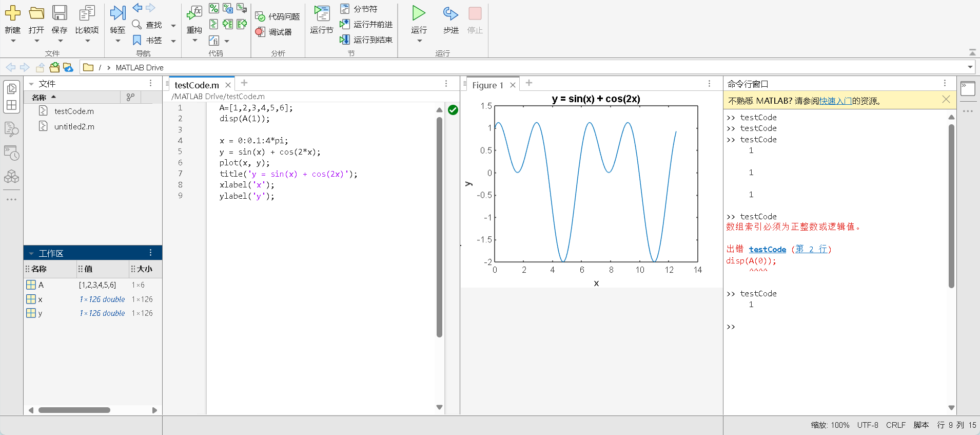Click the increase indent icon
980x435 pixels.
point(228,24)
